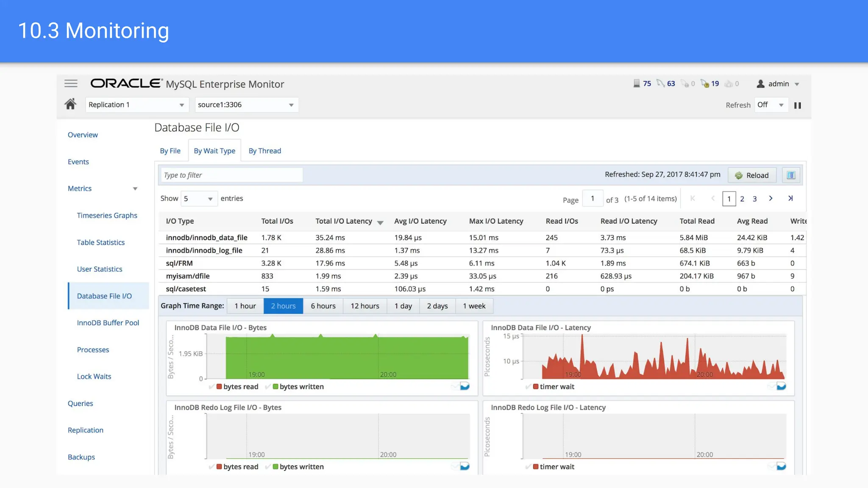Set graph time range to 6 hours
The height and width of the screenshot is (488, 868).
323,306
